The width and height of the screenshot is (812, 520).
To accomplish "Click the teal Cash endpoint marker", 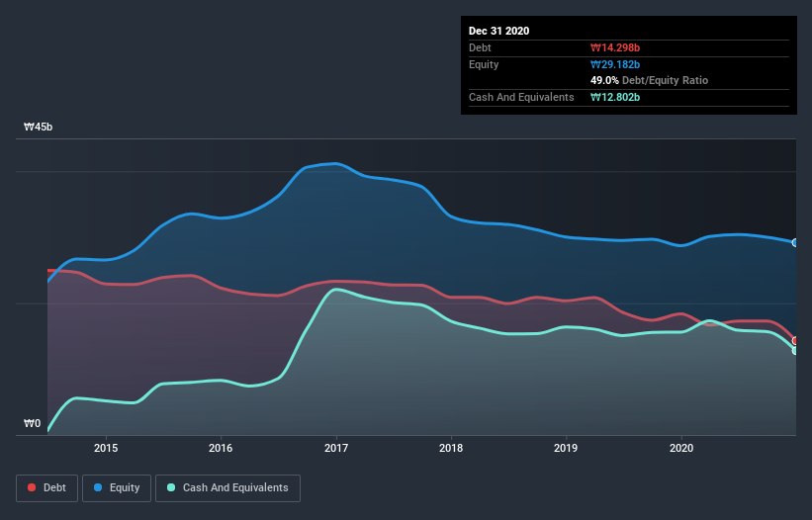I will tap(795, 351).
